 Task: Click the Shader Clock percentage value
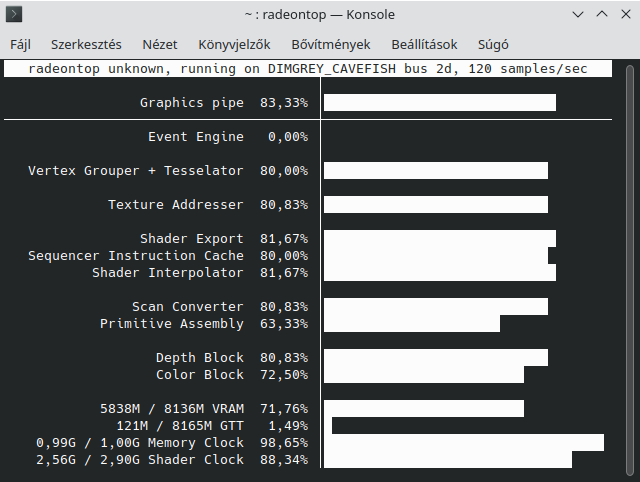click(x=283, y=459)
